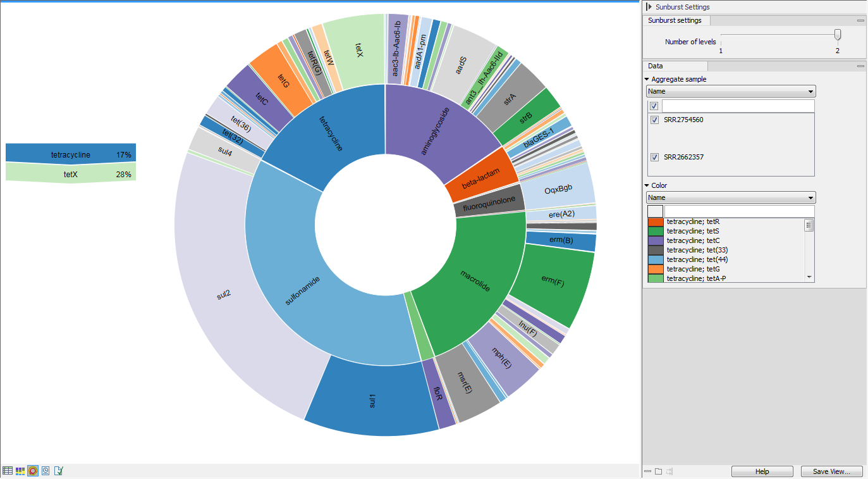868x479 pixels.
Task: Minimize the Sunburst settings group
Action: click(860, 21)
